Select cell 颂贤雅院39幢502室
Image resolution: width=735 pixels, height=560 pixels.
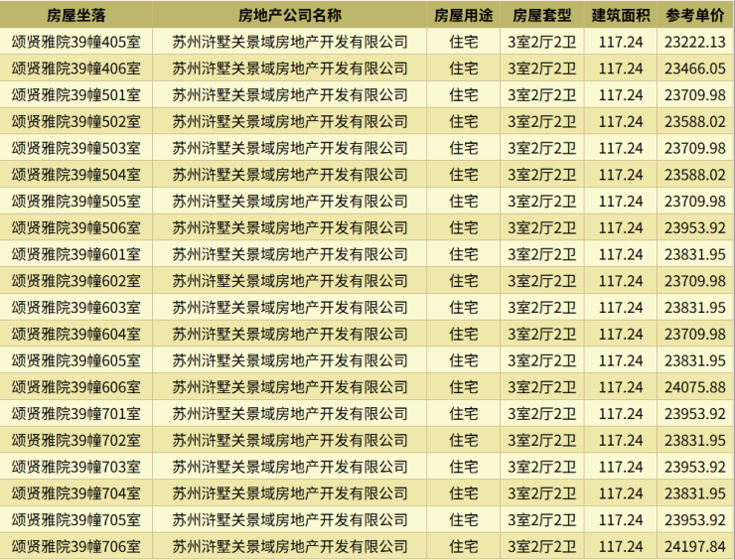point(75,122)
